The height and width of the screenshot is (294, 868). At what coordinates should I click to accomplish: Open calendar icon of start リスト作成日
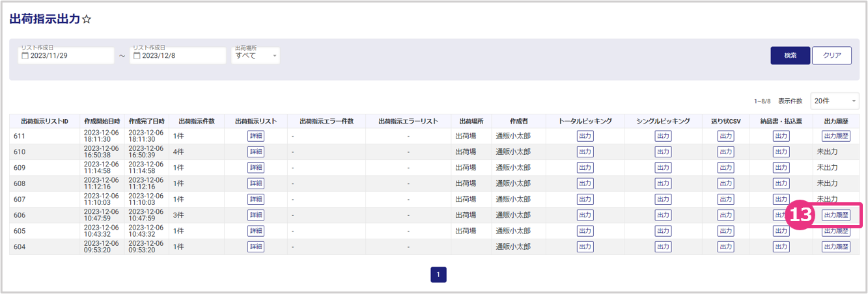pyautogui.click(x=25, y=56)
